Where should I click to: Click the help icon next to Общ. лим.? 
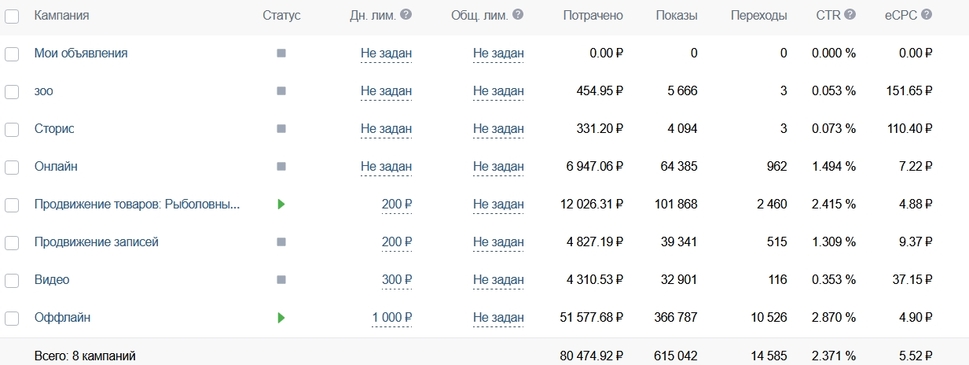518,15
